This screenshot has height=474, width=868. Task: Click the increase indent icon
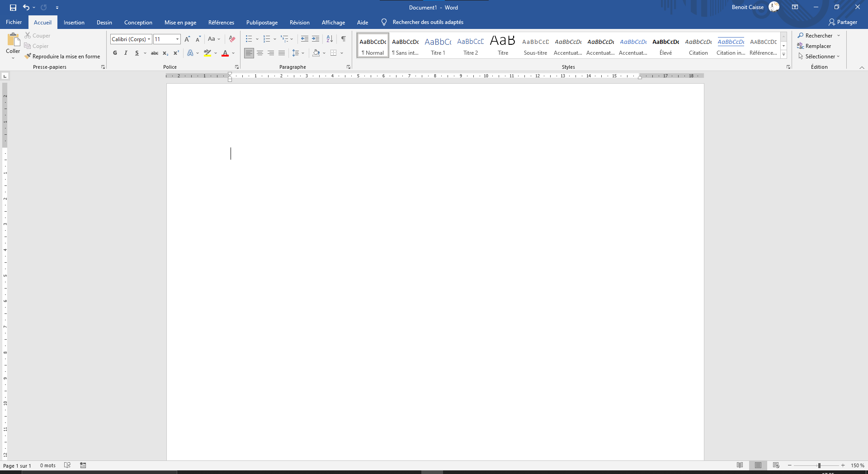[x=316, y=39]
